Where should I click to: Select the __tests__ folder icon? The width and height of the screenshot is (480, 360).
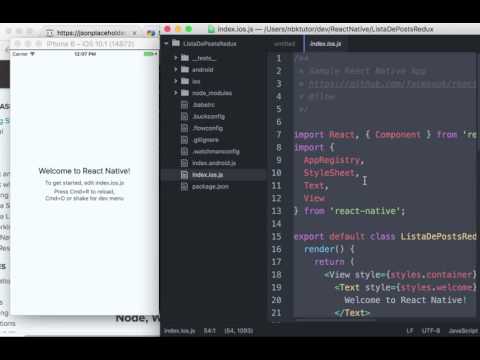[x=185, y=58]
